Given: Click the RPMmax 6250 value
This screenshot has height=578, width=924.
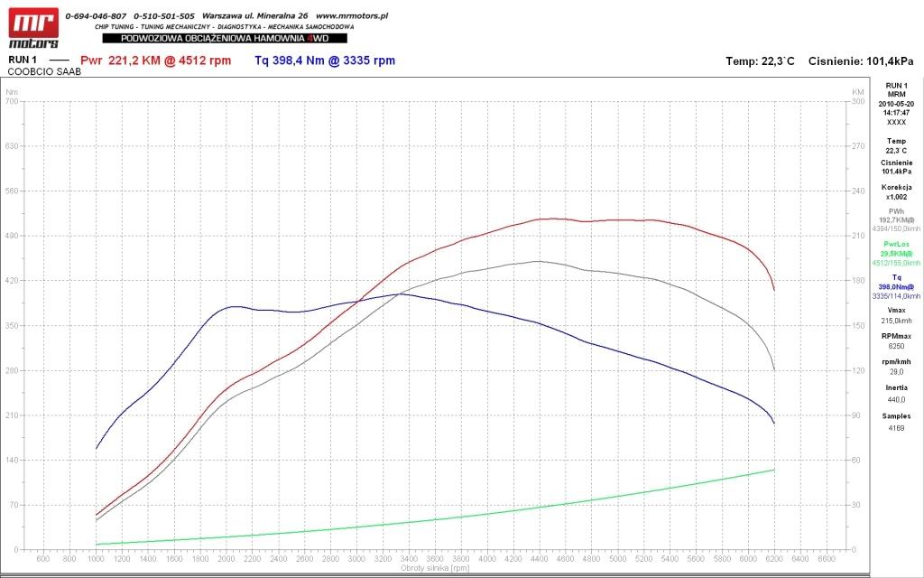Looking at the screenshot, I should [896, 340].
